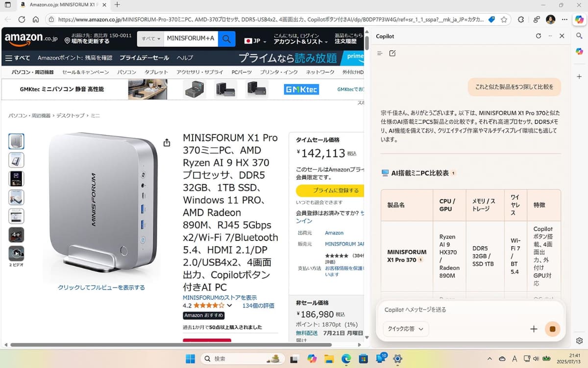Open sidebar settings gear icon
This screenshot has height=368, width=588.
pos(579,341)
